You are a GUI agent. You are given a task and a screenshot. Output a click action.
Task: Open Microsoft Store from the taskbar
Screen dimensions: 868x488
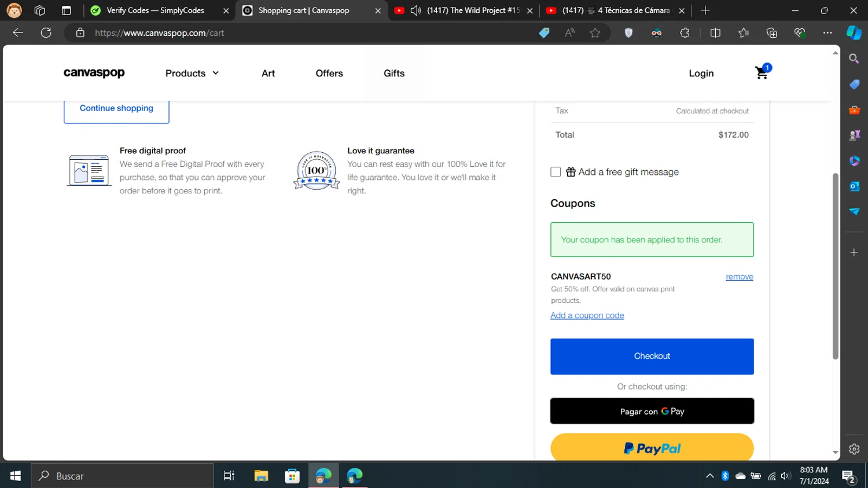(x=292, y=476)
